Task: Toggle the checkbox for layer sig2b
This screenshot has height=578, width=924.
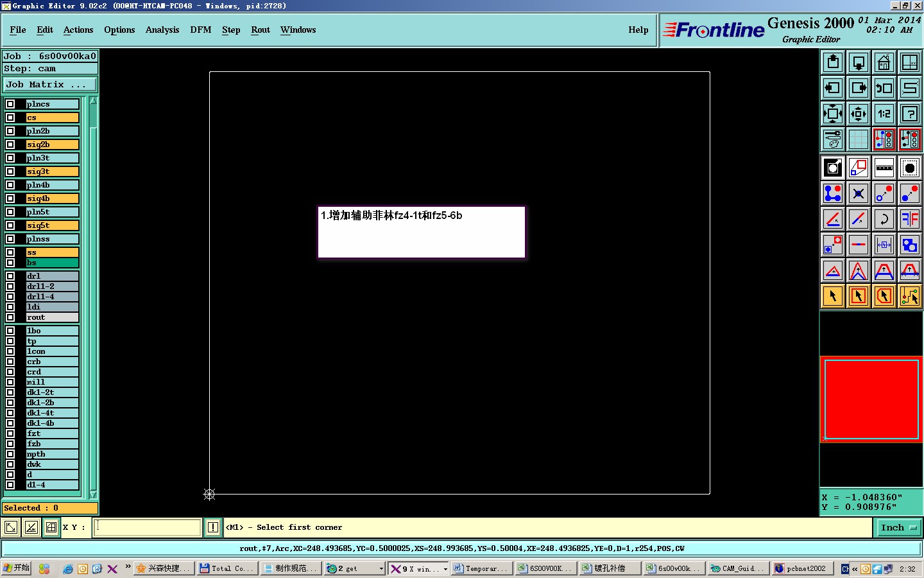Action: click(10, 144)
